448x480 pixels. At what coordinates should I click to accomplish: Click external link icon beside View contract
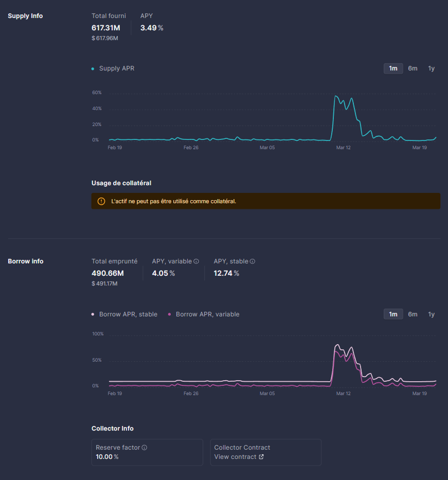261,457
